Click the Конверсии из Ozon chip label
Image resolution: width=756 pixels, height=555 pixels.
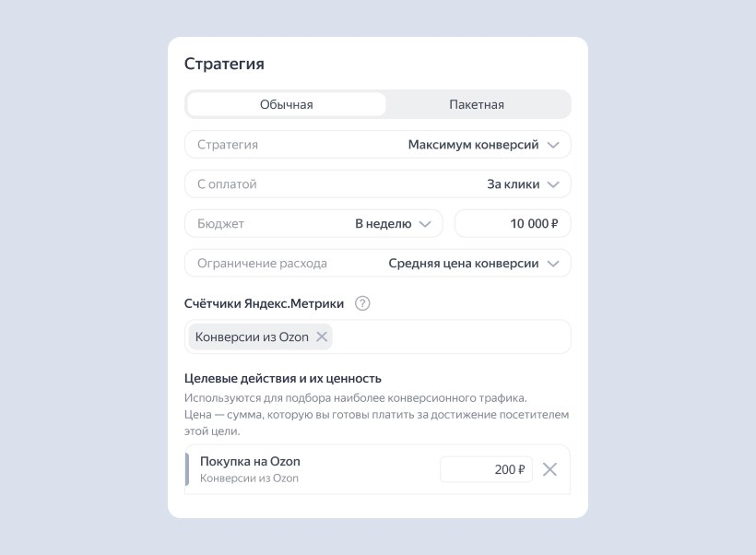(x=252, y=337)
